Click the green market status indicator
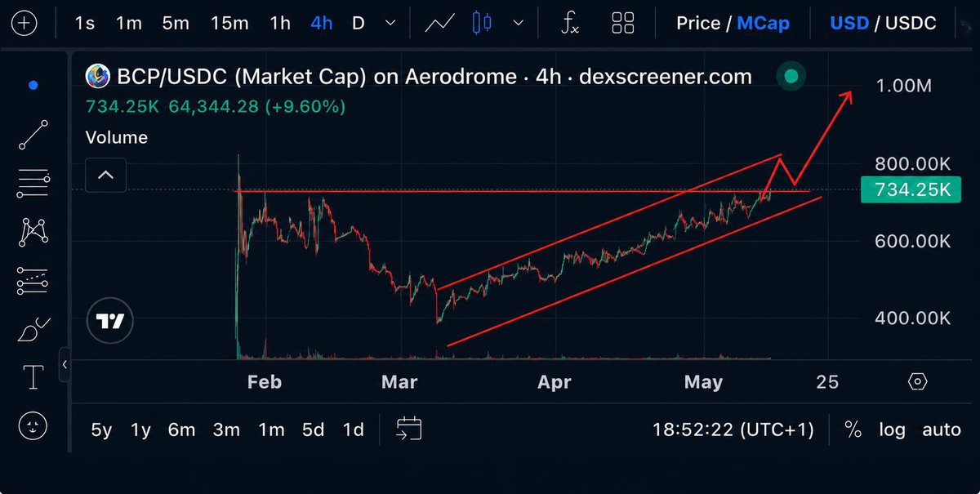 (791, 77)
